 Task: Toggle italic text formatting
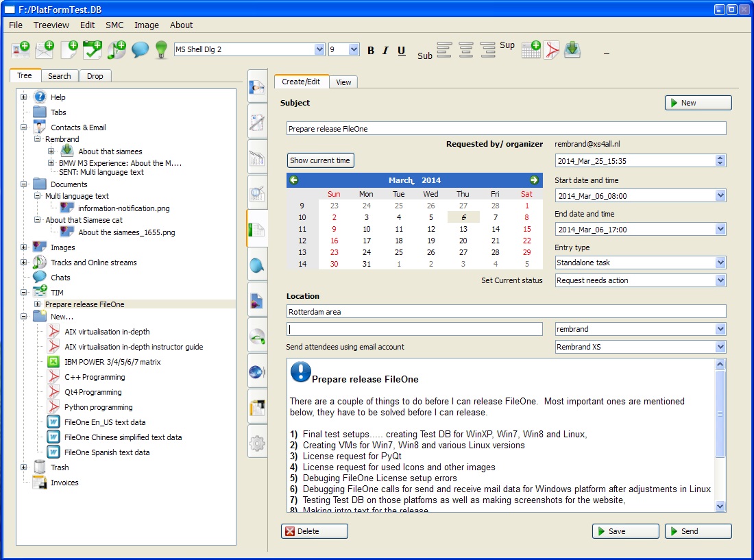tap(385, 51)
